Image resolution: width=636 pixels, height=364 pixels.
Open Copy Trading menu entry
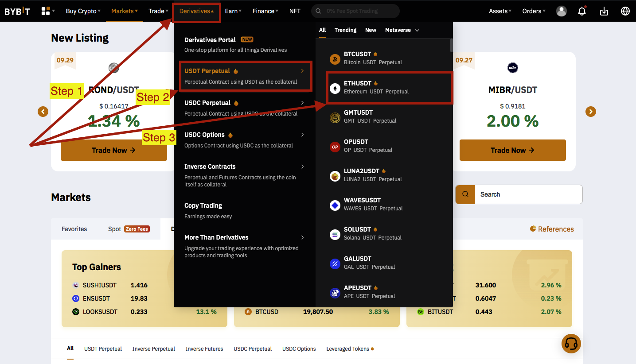click(203, 205)
